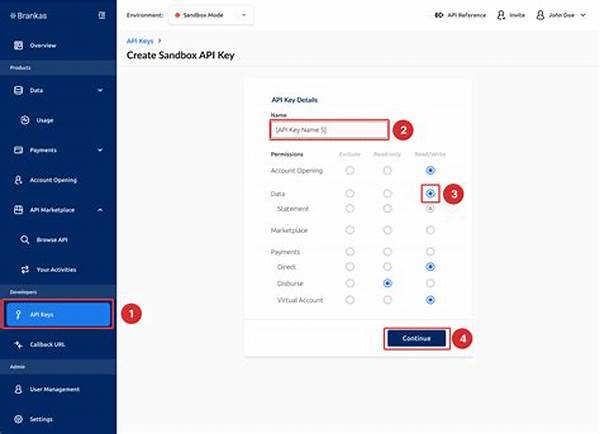Click the Overview icon in sidebar

click(x=19, y=46)
